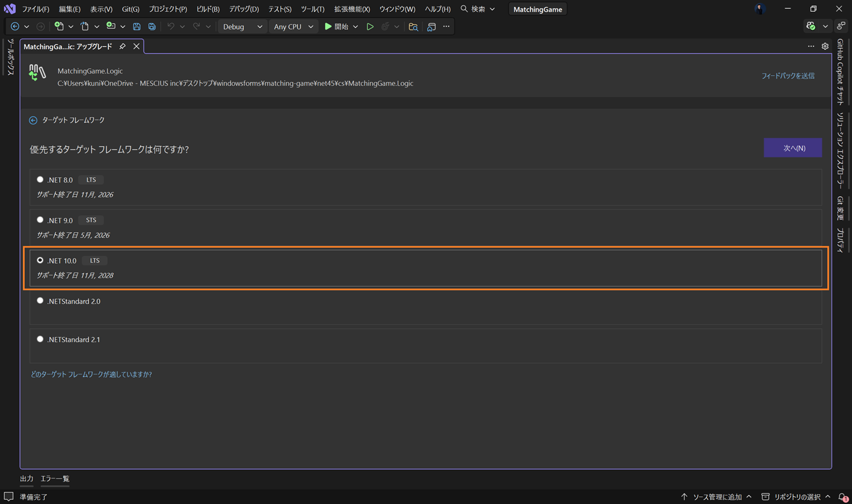The height and width of the screenshot is (504, 852).
Task: Click the back arrow beside ターゲット フレームワーク
Action: tap(33, 120)
